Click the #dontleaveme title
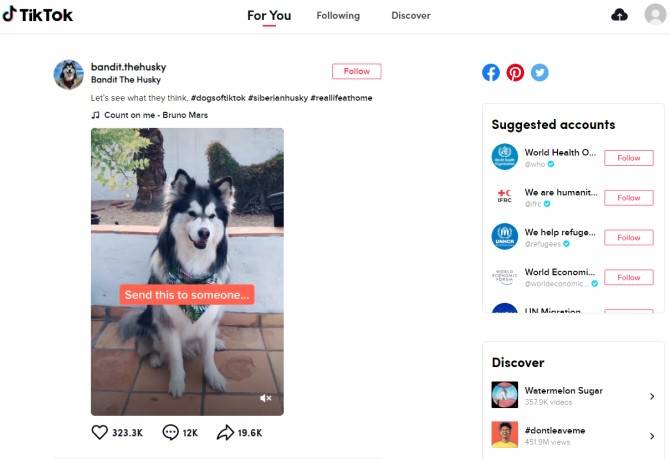Viewport: 670px width, 459px height. coord(555,430)
